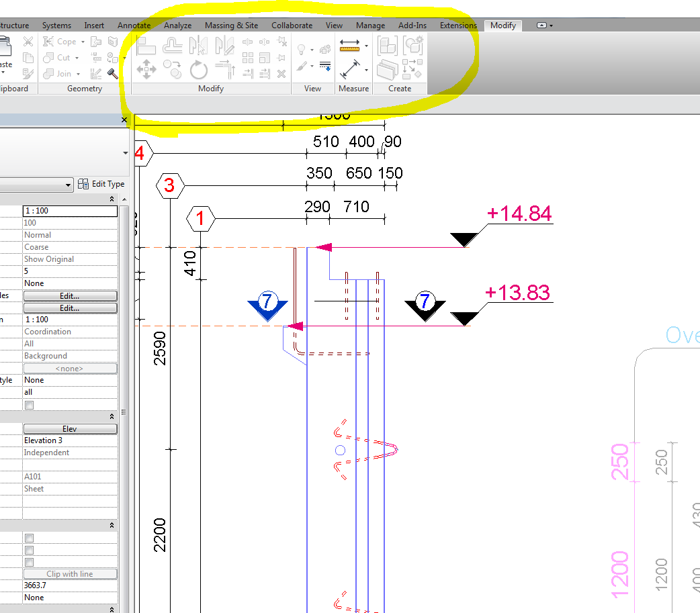The image size is (700, 613).
Task: Toggle the second checkbox above Clip with line
Action: point(30,550)
